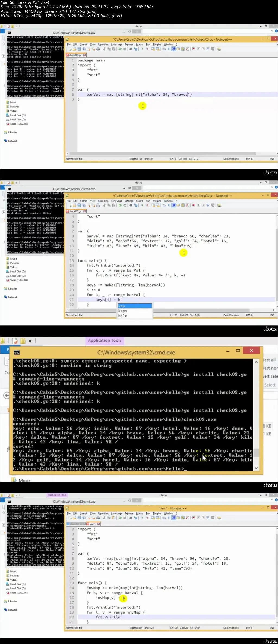Click UTF-8 encoding status in second frame
This screenshot has height=644, width=278.
point(249,315)
